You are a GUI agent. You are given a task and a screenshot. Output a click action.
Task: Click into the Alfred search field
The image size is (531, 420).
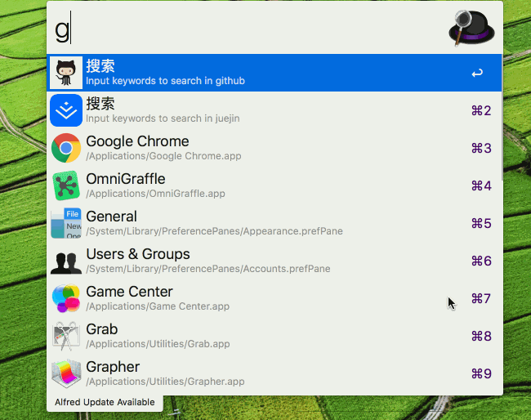point(248,29)
